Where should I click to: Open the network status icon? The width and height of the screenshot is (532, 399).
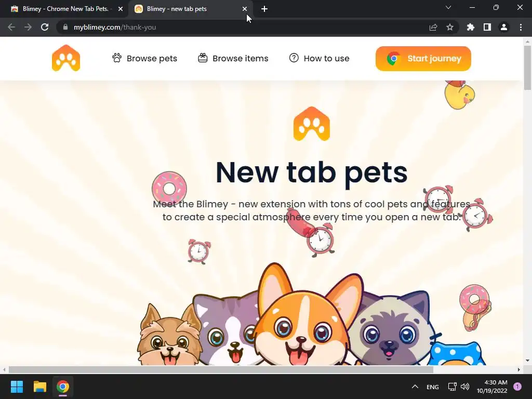coord(452,387)
